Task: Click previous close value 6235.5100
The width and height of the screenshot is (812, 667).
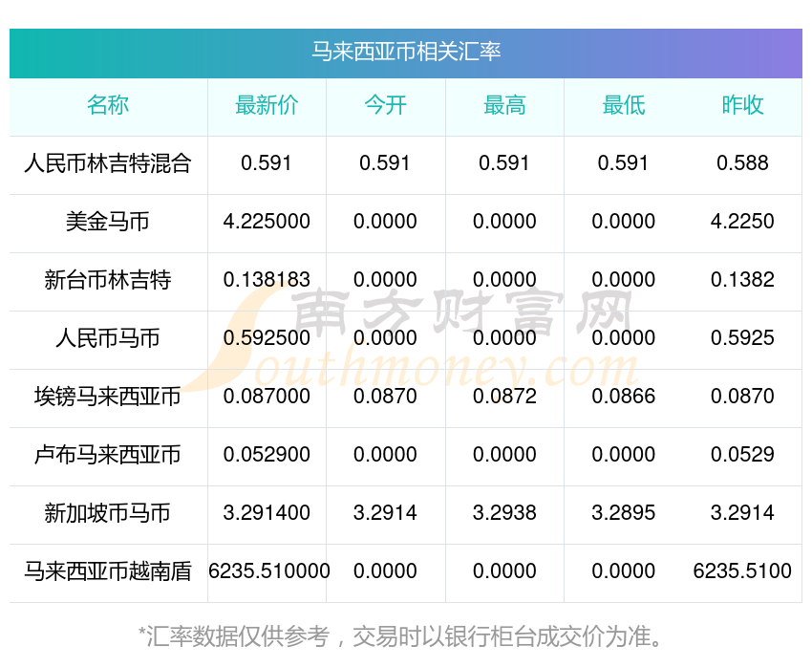Action: [742, 571]
